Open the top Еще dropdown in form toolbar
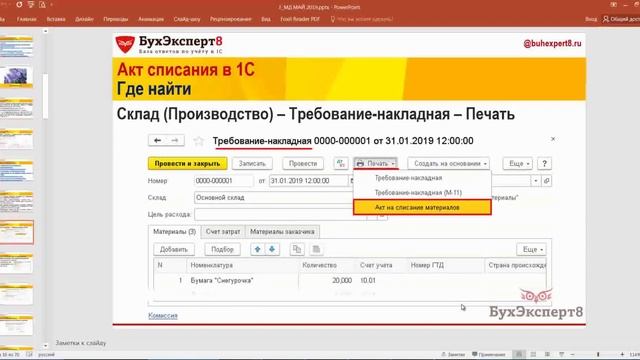The image size is (640, 360). click(x=518, y=164)
